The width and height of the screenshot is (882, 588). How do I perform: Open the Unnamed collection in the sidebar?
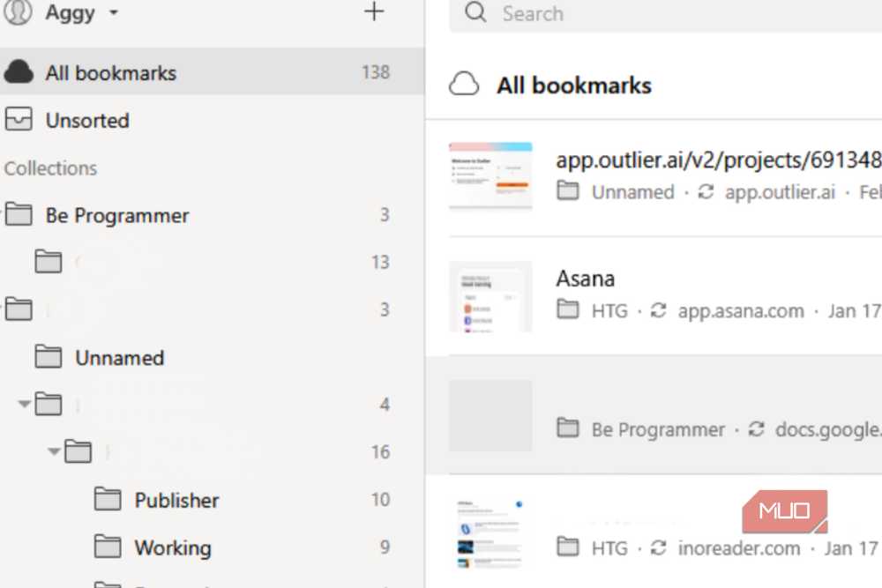[x=212, y=358]
